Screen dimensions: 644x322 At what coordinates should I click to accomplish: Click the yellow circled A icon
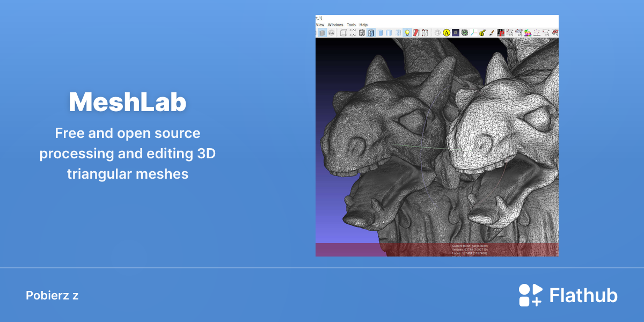(x=447, y=33)
